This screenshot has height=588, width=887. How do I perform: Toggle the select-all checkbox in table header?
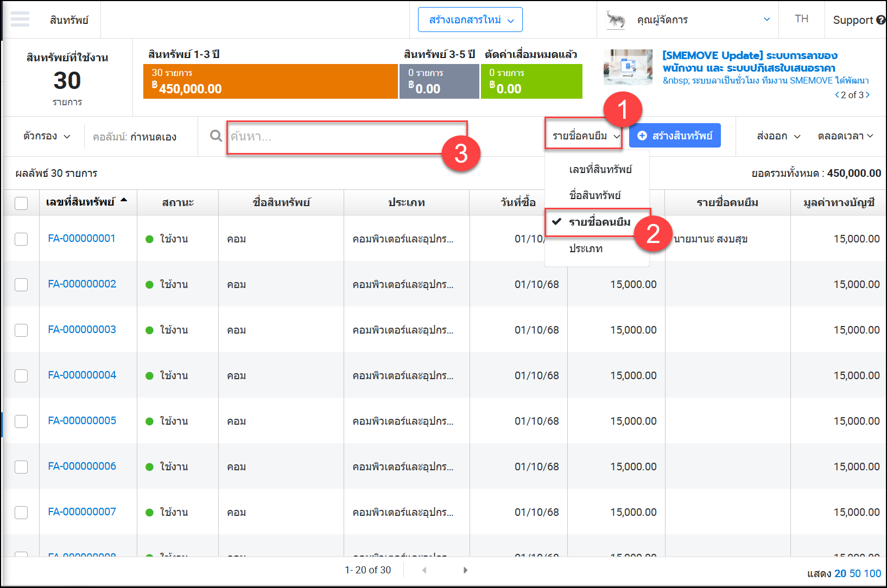(21, 203)
